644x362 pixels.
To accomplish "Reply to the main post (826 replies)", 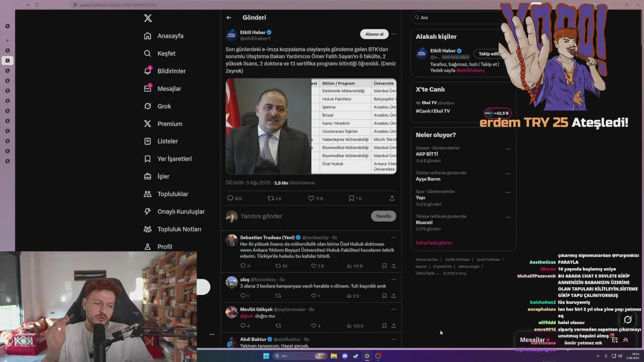I will pyautogui.click(x=234, y=198).
